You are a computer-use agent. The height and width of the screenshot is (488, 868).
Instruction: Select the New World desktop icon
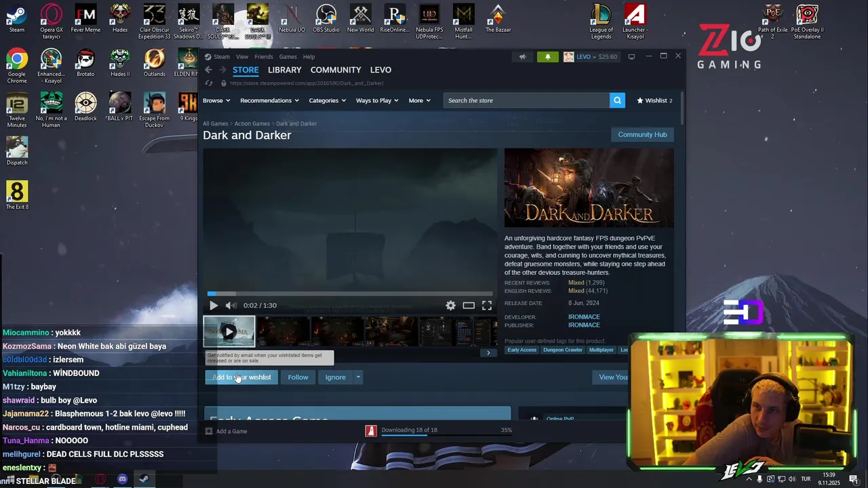click(x=361, y=18)
